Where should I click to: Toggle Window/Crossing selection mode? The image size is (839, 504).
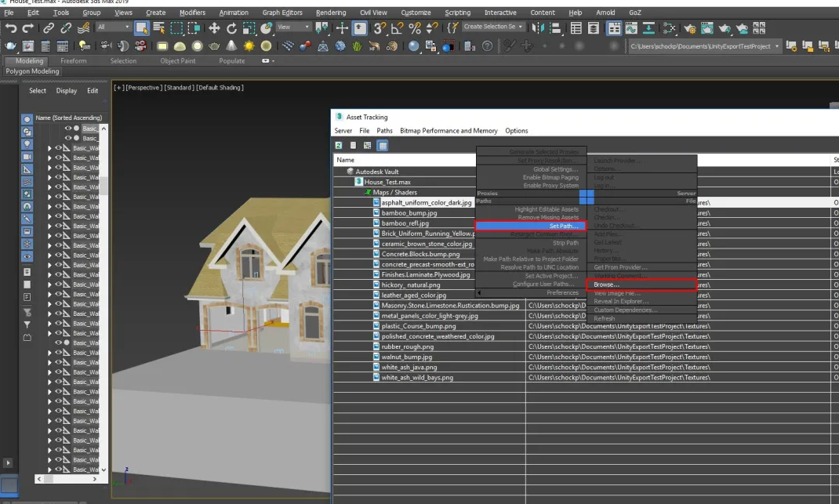[194, 27]
